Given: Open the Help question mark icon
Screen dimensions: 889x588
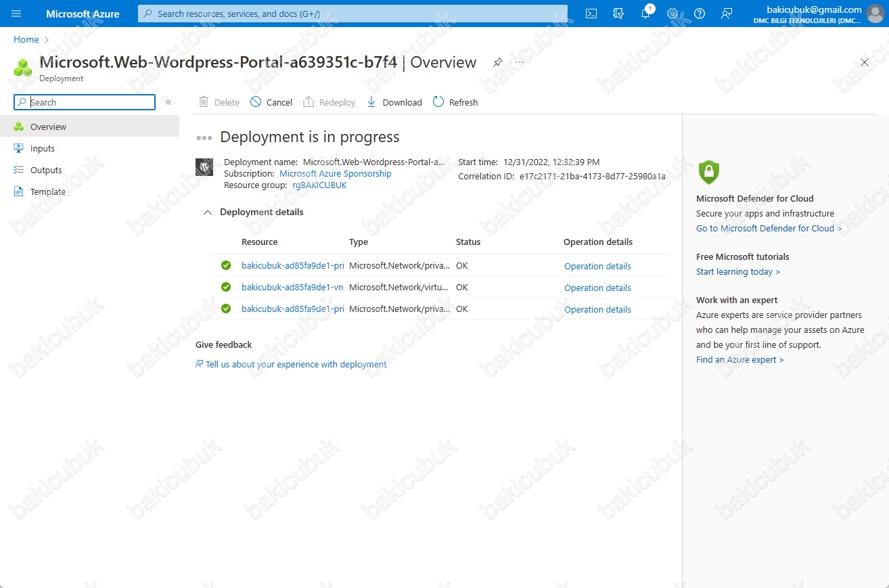Looking at the screenshot, I should point(700,14).
